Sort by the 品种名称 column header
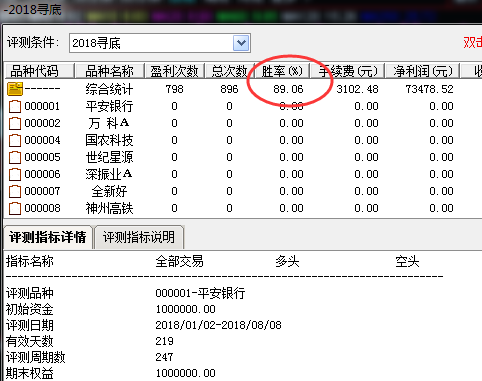Viewport: 482px width, 381px height. (109, 71)
